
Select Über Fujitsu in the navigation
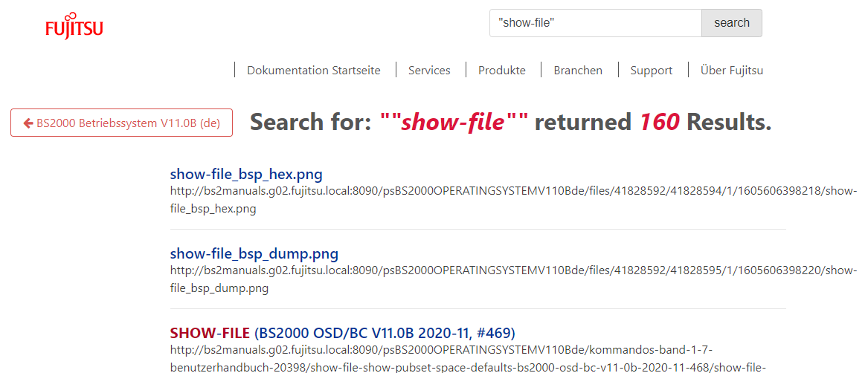click(731, 71)
